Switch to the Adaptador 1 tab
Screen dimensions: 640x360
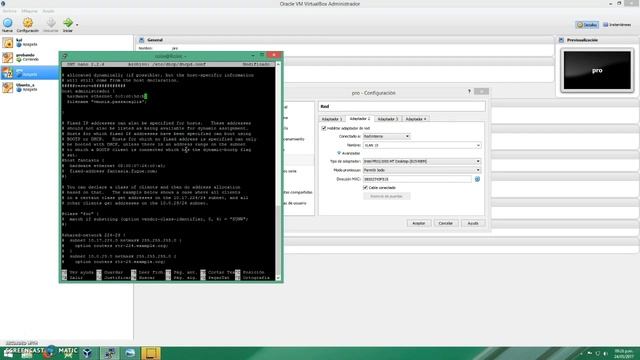tap(332, 119)
